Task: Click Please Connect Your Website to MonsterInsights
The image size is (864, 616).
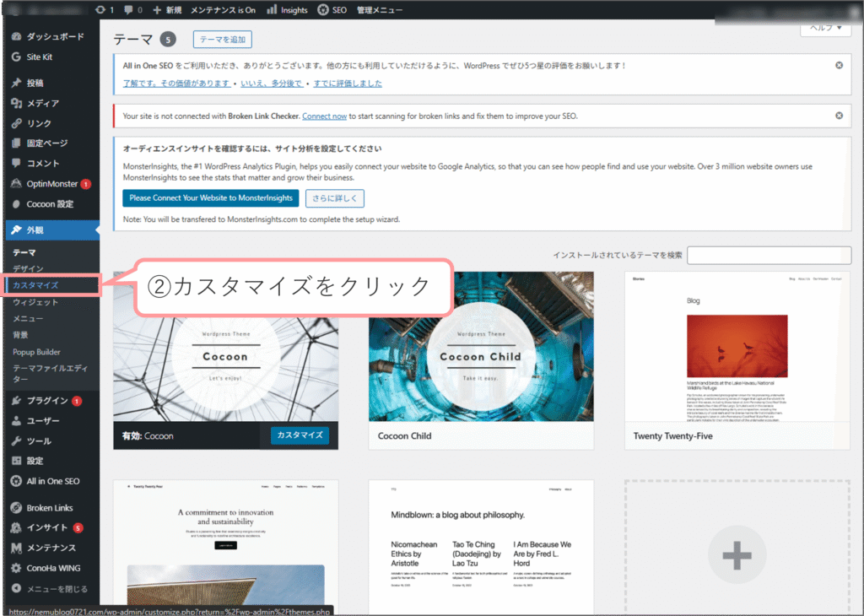Action: click(210, 198)
